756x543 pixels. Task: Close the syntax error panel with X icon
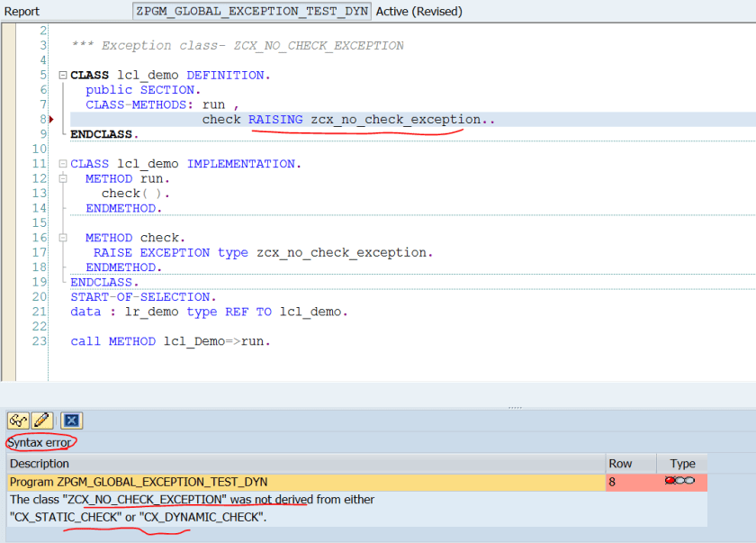click(x=72, y=421)
